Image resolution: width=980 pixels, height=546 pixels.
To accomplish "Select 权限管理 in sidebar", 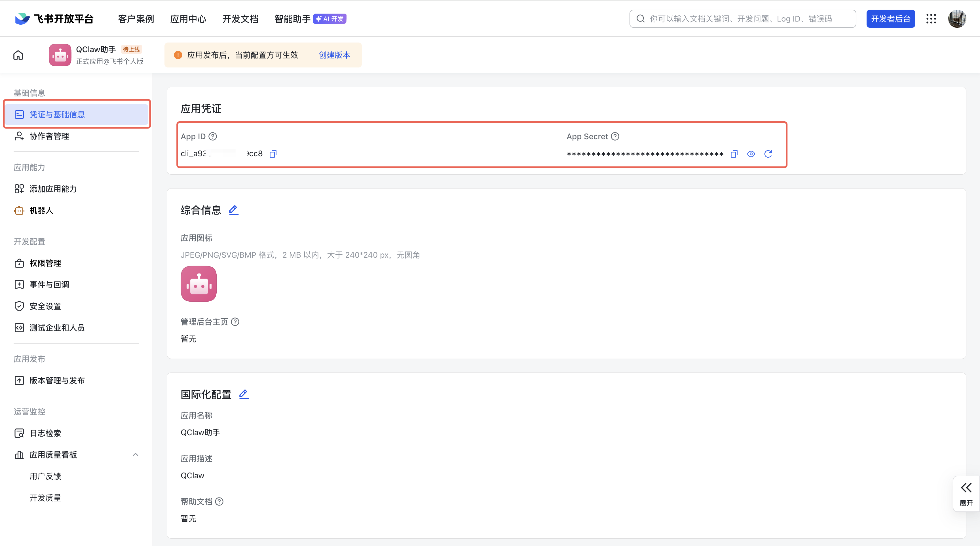I will coord(45,263).
